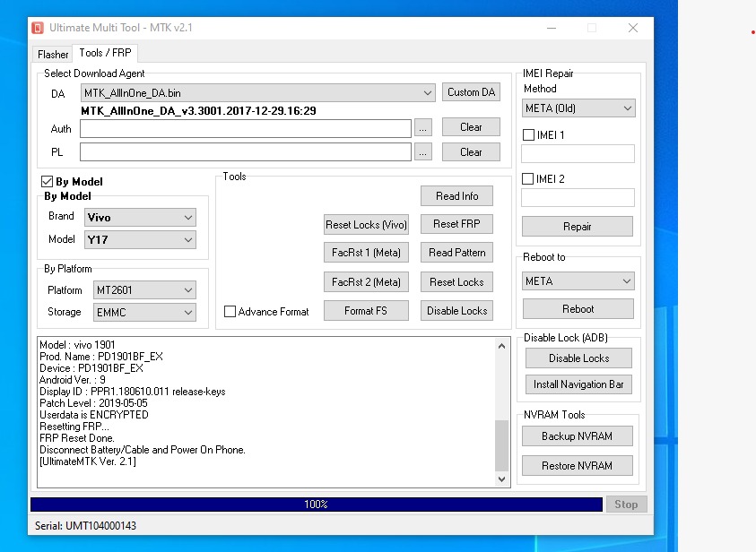Toggle the By Model checkbox
This screenshot has height=552, width=756.
pyautogui.click(x=47, y=182)
